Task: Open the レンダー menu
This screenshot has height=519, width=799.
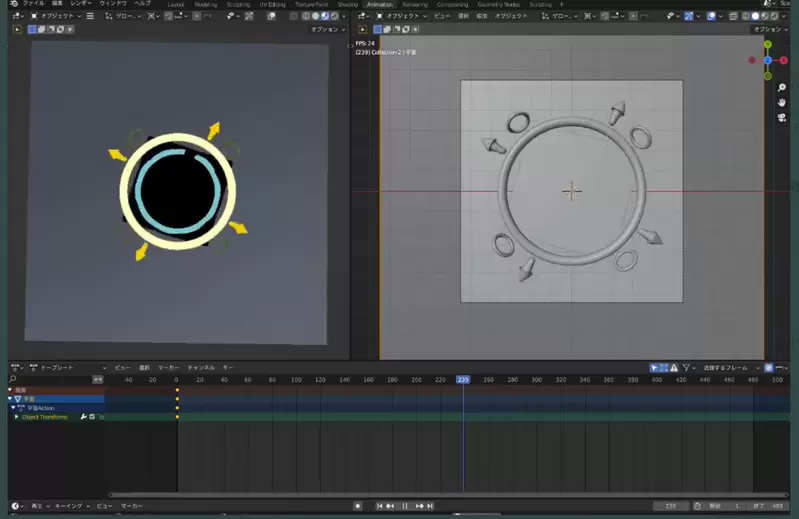Action: point(80,4)
